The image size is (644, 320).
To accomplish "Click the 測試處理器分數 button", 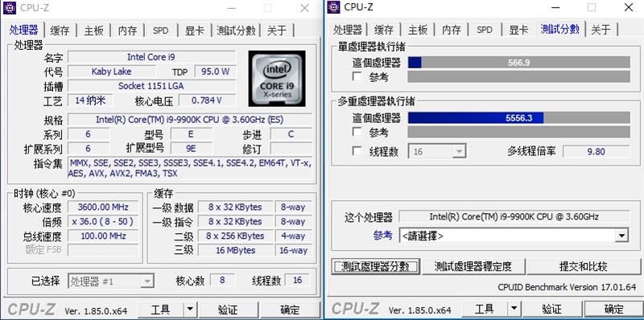I will tap(375, 267).
